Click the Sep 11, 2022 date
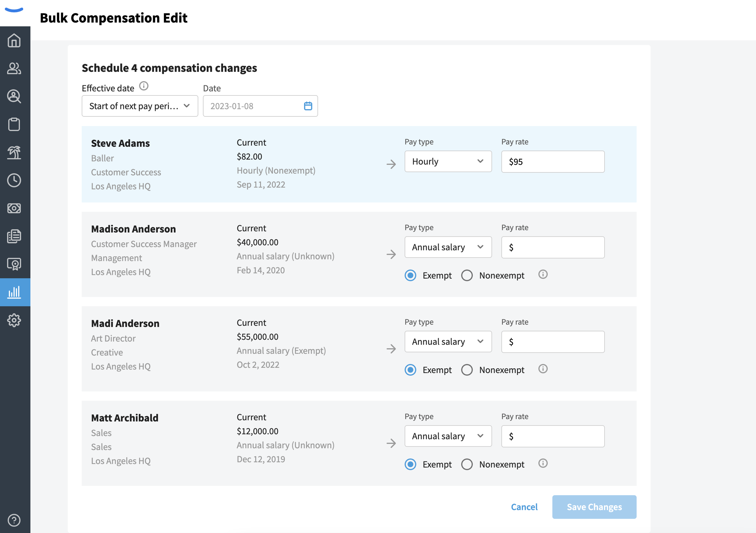 click(261, 185)
